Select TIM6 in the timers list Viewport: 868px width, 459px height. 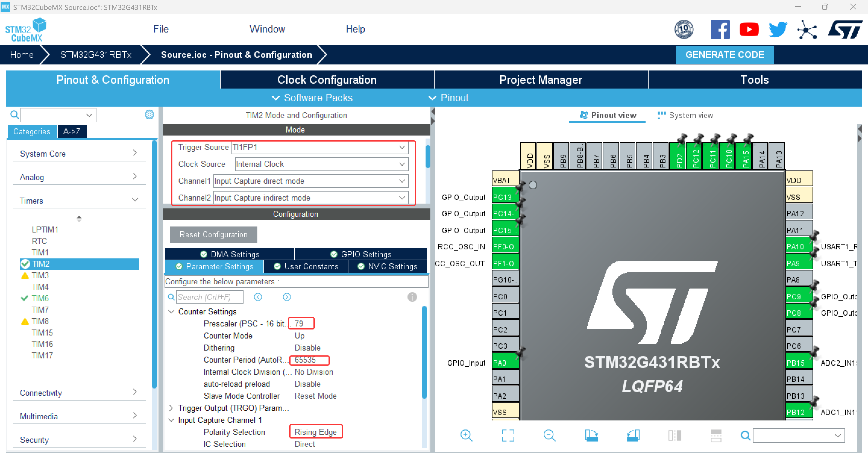[40, 298]
